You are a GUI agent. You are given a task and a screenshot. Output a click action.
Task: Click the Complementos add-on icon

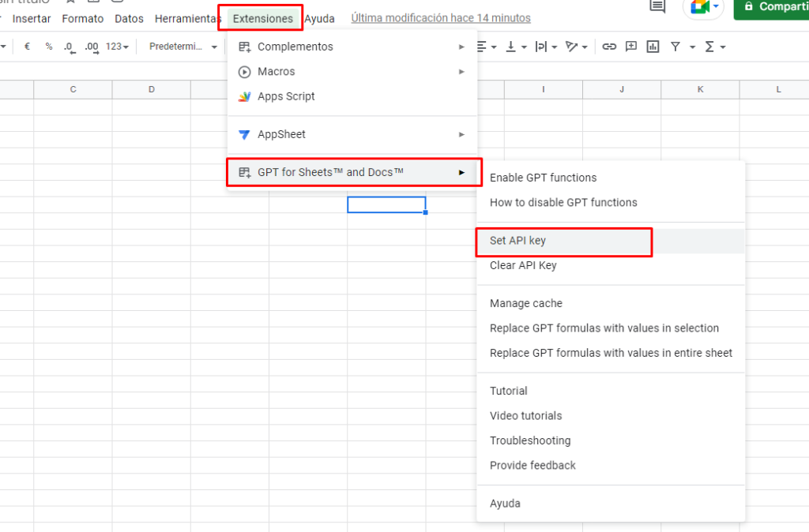pos(245,47)
